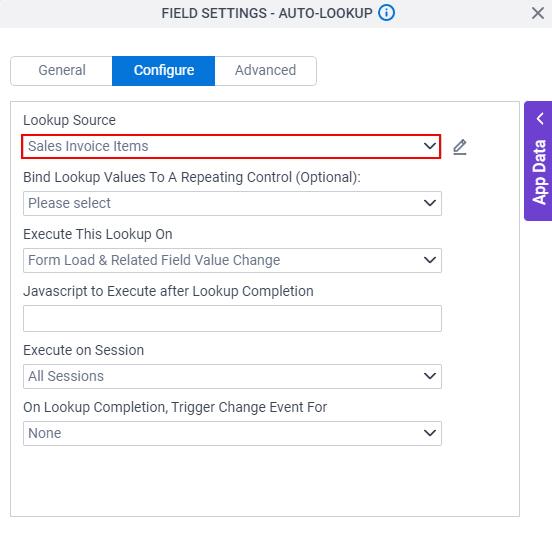This screenshot has width=552, height=540.
Task: Switch to the General tab
Action: point(62,70)
